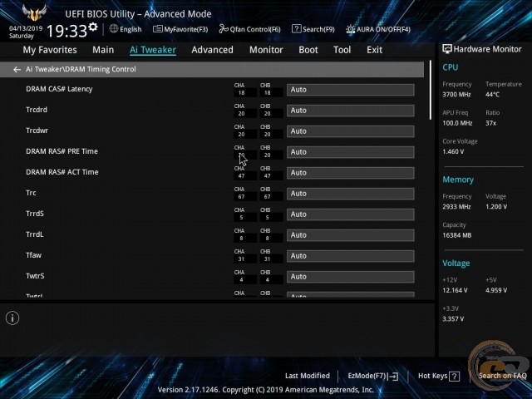Click the +5V reading 4.959 V
The height and width of the screenshot is (399, 532).
496,290
